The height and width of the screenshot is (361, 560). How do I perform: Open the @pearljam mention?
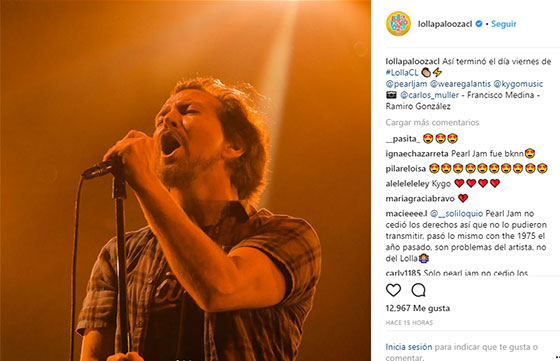tap(406, 84)
